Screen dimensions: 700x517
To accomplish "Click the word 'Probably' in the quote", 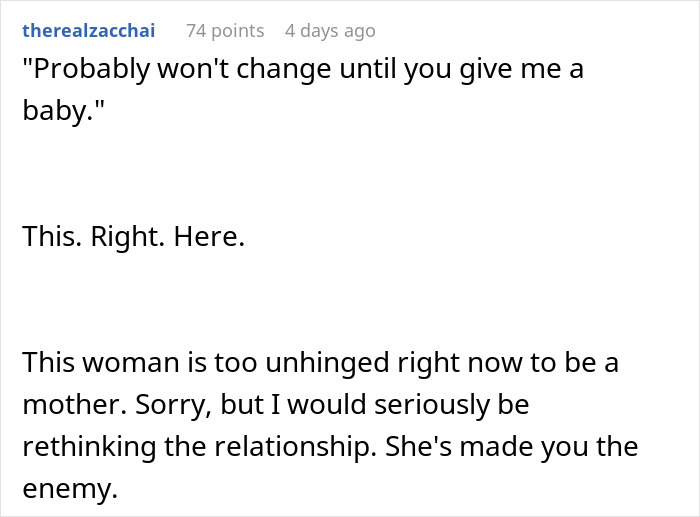I will [x=85, y=71].
